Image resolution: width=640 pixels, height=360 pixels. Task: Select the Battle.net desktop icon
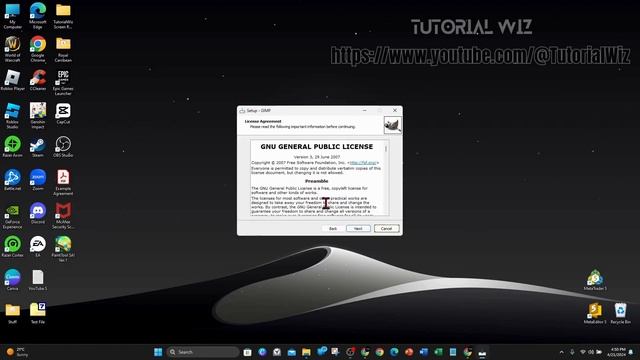tap(13, 180)
